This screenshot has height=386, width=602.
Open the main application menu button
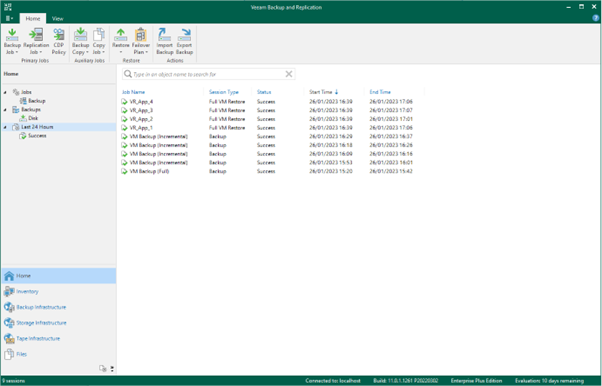(x=10, y=18)
